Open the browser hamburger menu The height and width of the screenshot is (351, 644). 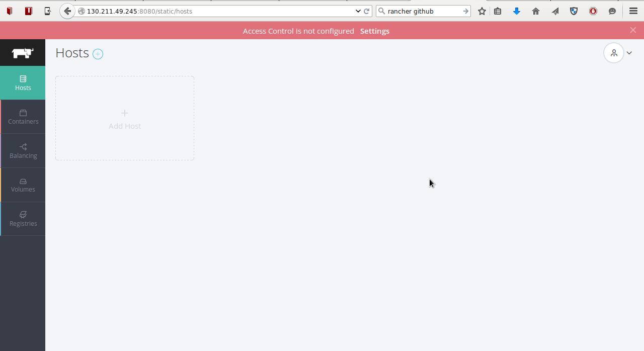tap(633, 11)
